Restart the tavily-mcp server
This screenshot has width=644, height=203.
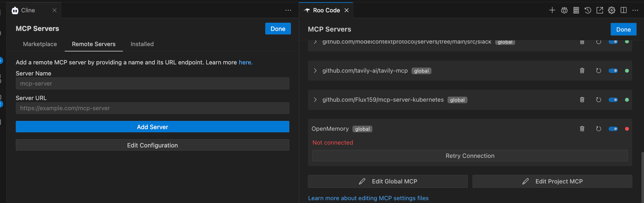tap(599, 70)
